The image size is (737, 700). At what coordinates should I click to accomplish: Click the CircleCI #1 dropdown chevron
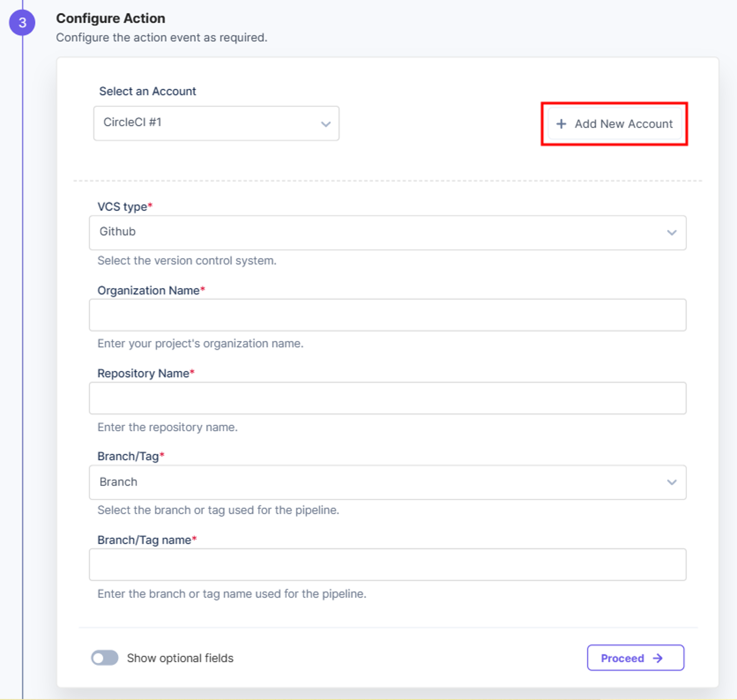[326, 124]
